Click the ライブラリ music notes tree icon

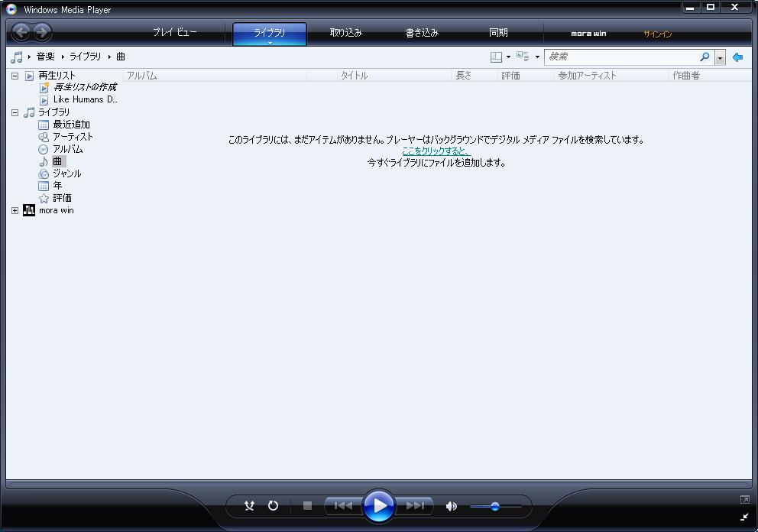tap(30, 112)
